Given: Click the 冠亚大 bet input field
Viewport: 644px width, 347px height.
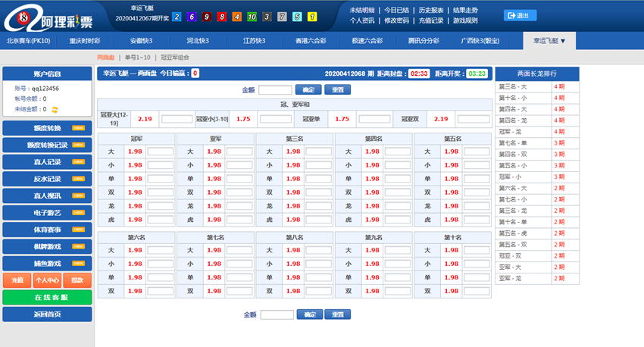Looking at the screenshot, I should pyautogui.click(x=177, y=119).
